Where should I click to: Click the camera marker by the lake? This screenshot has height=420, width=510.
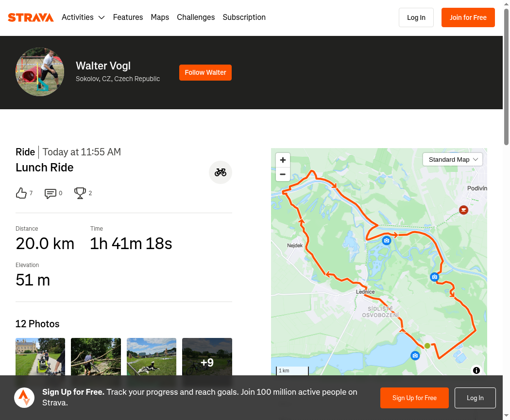[415, 355]
